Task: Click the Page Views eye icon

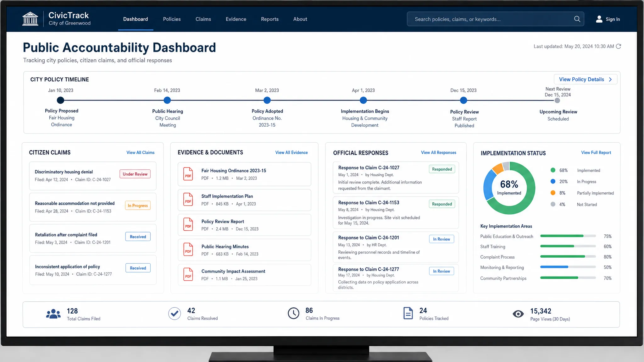Action: point(518,314)
